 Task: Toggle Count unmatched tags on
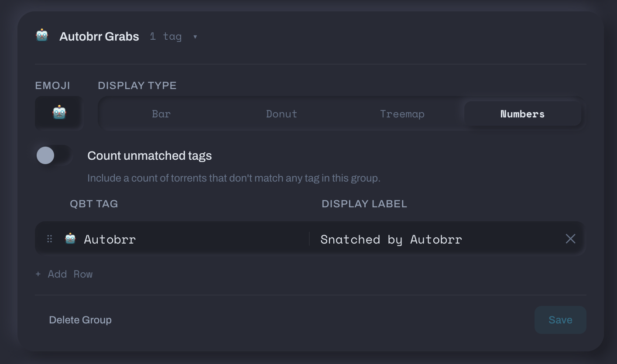54,155
